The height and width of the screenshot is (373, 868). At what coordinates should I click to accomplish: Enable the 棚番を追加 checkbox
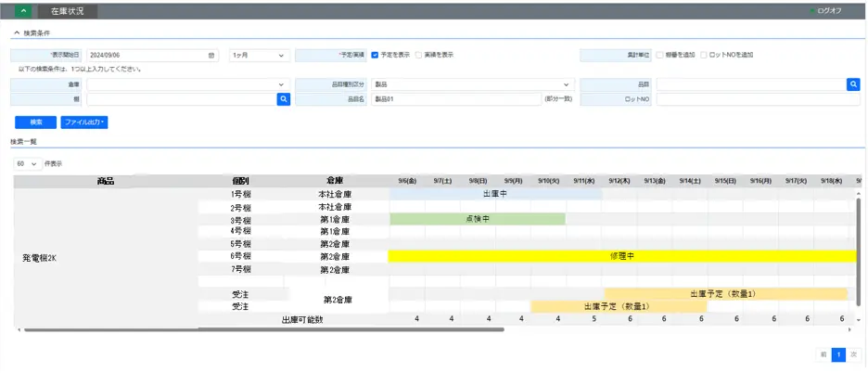tap(660, 55)
